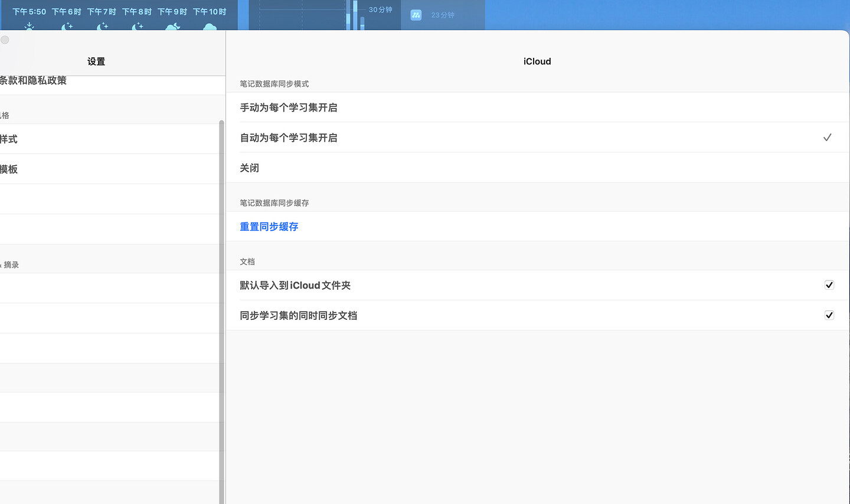The image size is (850, 504).
Task: Select 手动为每个学习集开启 sync mode
Action: coord(537,107)
